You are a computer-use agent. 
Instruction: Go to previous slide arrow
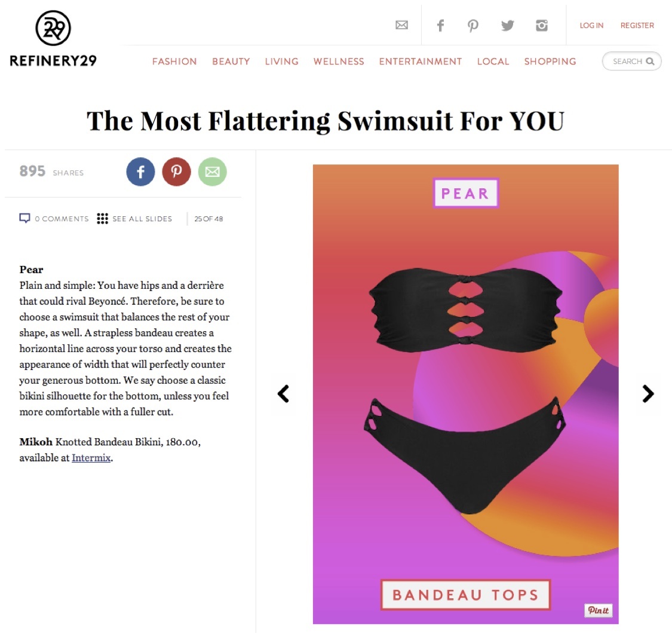pos(283,393)
